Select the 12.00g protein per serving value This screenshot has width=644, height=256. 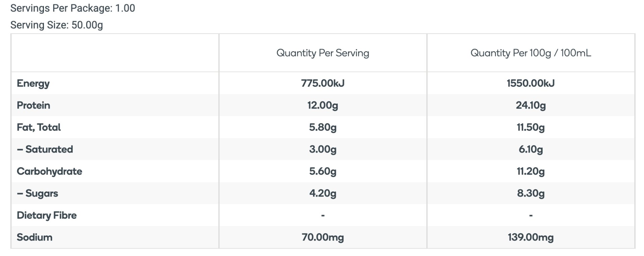tap(323, 105)
